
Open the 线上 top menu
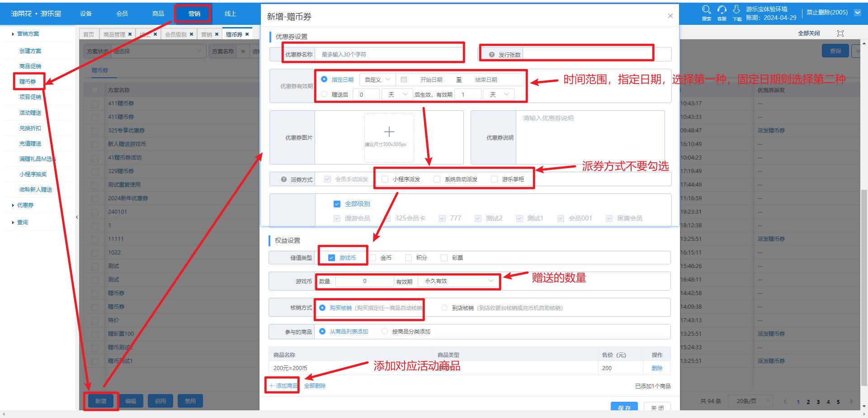(231, 14)
